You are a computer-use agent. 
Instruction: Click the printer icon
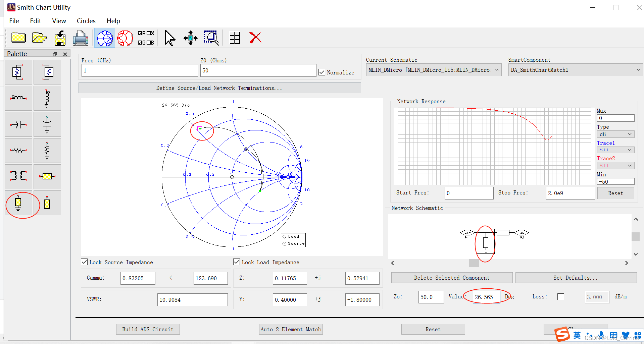81,38
